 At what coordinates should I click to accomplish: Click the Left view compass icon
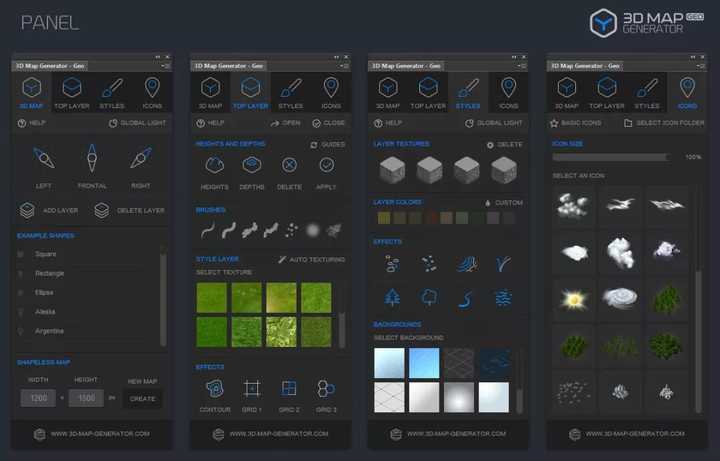point(43,160)
